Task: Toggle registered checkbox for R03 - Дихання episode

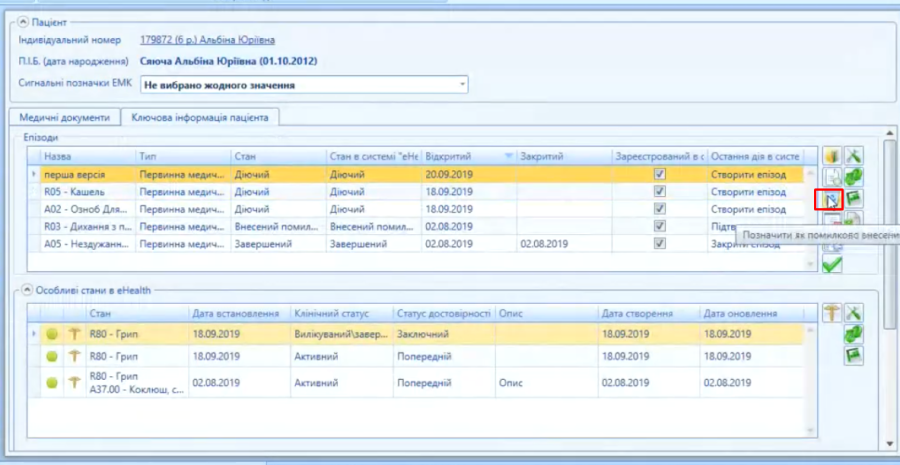Action: [660, 226]
